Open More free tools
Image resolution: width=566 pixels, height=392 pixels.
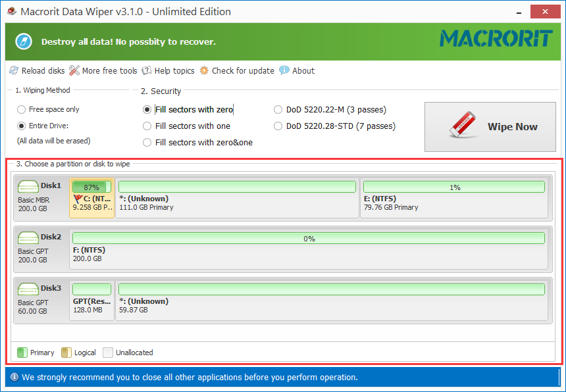pos(103,70)
